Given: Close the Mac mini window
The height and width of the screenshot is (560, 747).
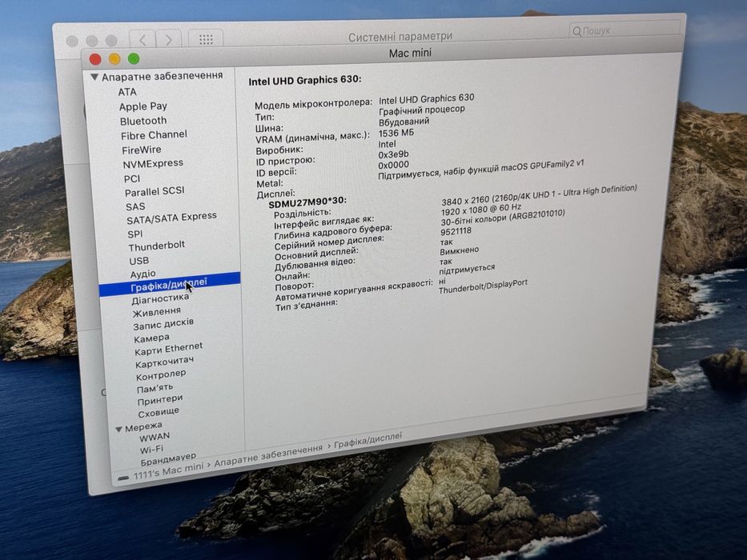Looking at the screenshot, I should [95, 59].
